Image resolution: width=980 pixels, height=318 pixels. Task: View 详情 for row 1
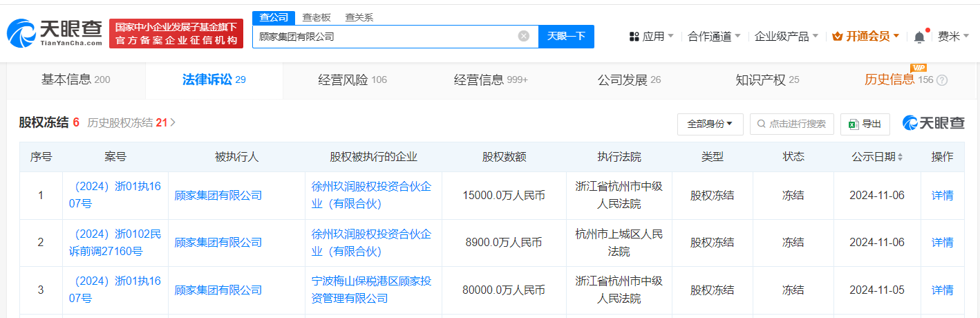click(943, 196)
